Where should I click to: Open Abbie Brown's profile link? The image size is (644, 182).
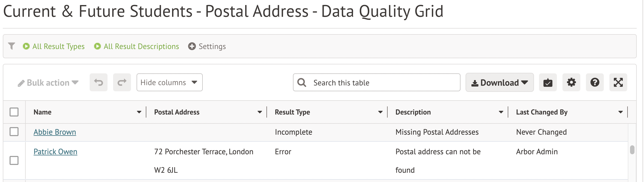55,132
